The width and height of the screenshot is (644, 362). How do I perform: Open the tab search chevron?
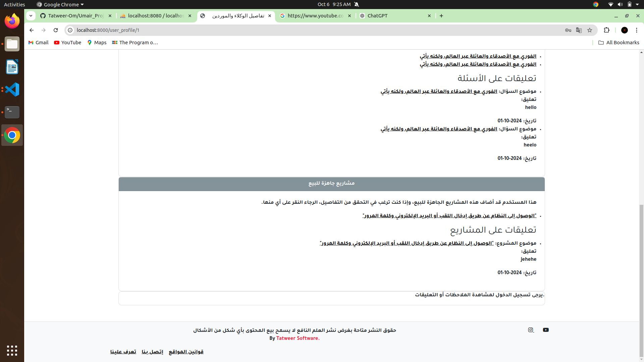[31, 16]
